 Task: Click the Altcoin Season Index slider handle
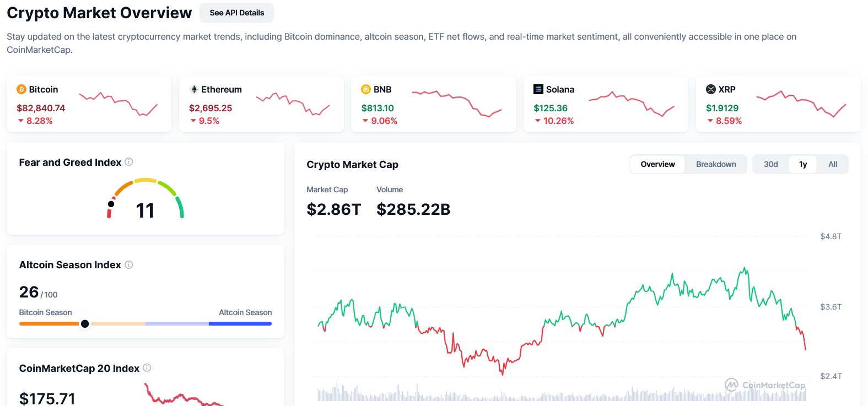point(85,324)
